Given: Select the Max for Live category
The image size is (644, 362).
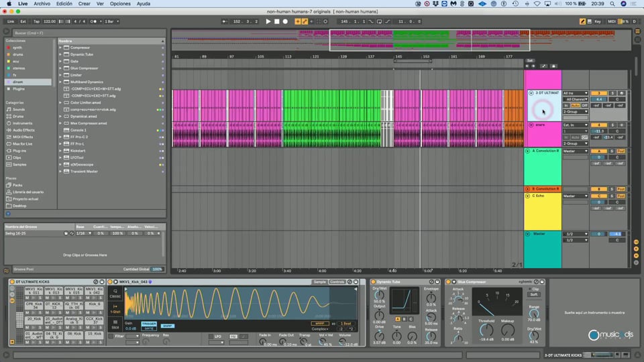Looking at the screenshot, I should pyautogui.click(x=23, y=144).
